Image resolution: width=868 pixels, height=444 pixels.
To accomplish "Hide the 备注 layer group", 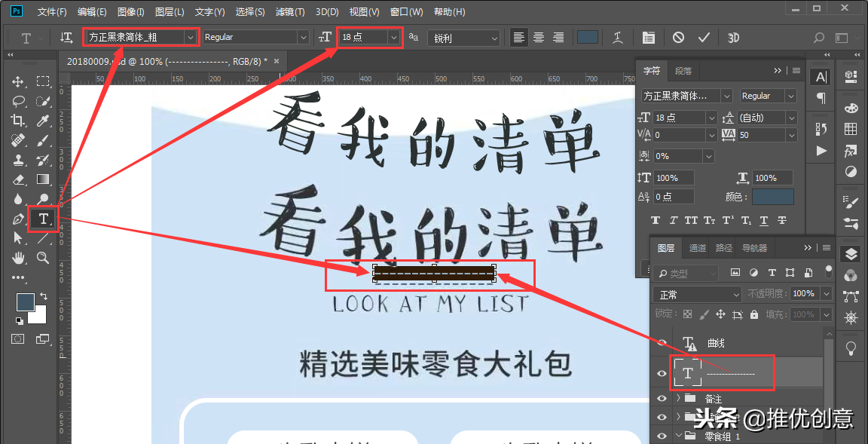I will 662,399.
